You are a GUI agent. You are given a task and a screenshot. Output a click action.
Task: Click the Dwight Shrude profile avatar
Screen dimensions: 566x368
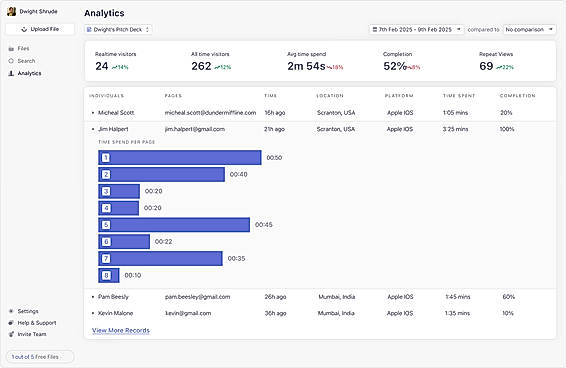click(x=12, y=12)
